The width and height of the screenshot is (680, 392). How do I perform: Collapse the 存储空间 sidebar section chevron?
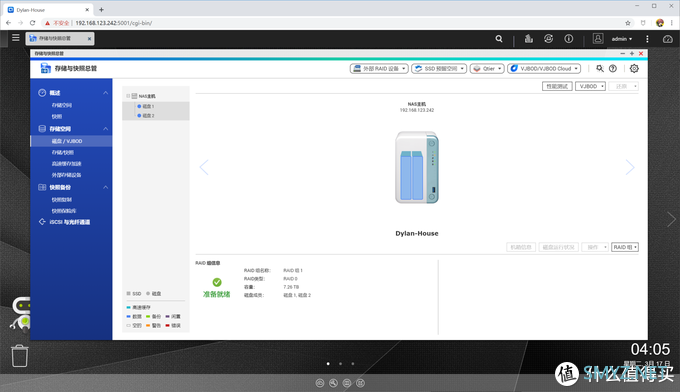point(105,129)
